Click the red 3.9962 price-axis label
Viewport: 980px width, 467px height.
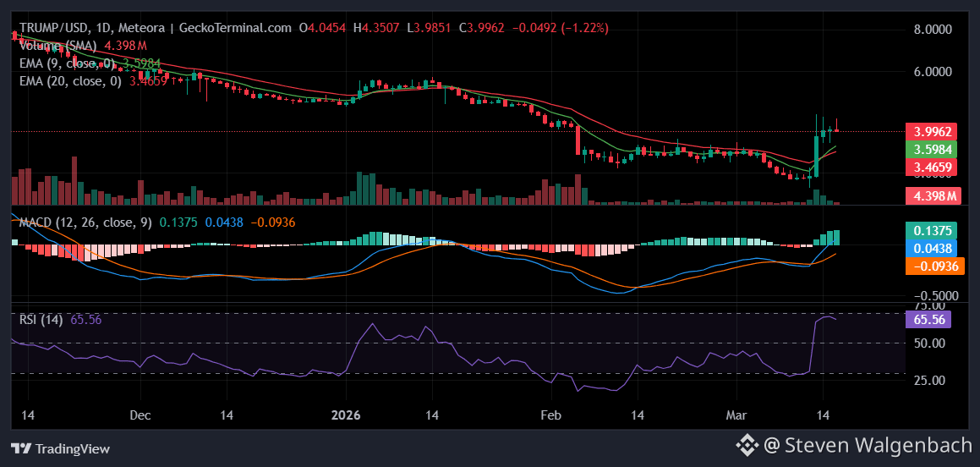pos(933,132)
